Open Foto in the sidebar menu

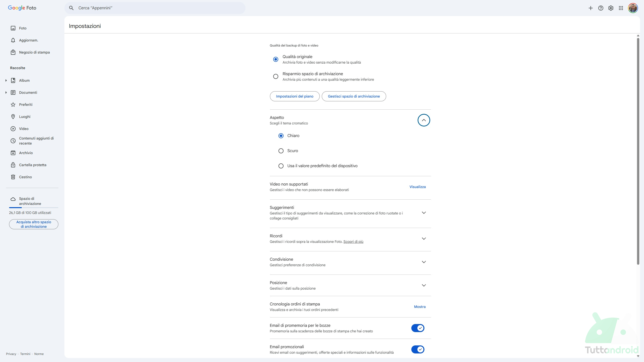pos(22,28)
